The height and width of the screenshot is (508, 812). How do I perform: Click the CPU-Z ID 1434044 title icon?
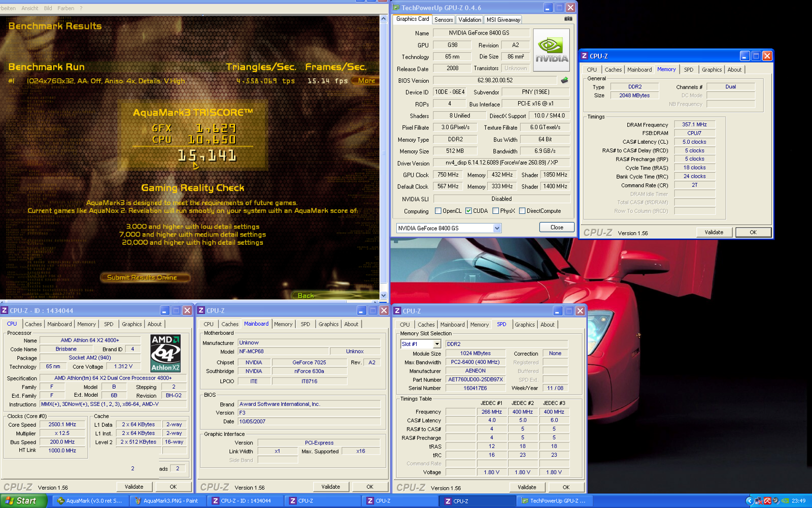click(5, 310)
